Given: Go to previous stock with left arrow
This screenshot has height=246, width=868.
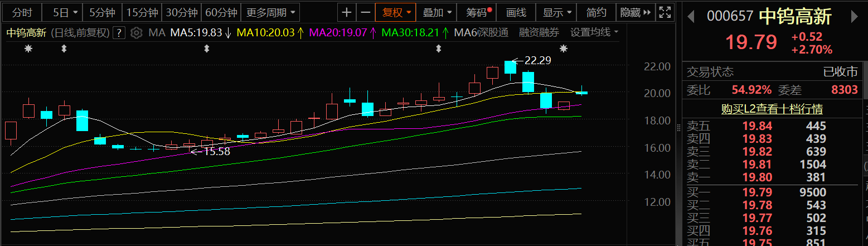Looking at the screenshot, I should click(x=691, y=17).
